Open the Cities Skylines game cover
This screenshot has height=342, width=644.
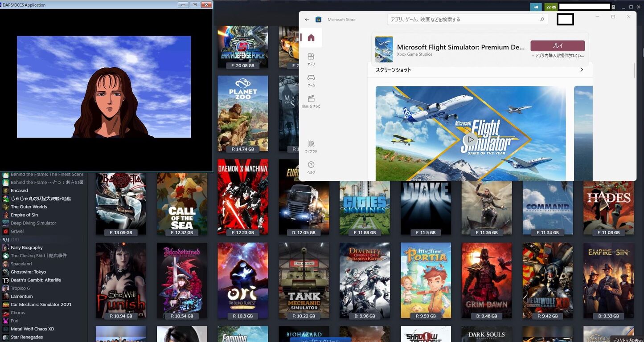[x=365, y=208]
